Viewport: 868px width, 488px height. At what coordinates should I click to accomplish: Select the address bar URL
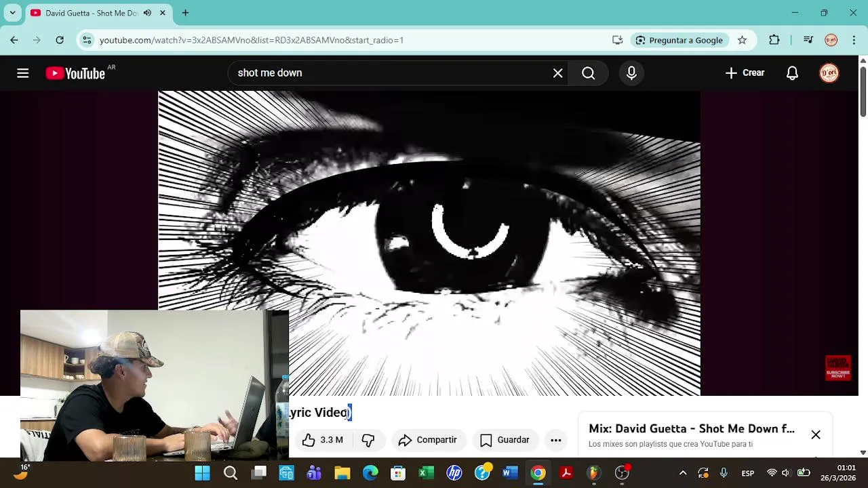click(252, 40)
